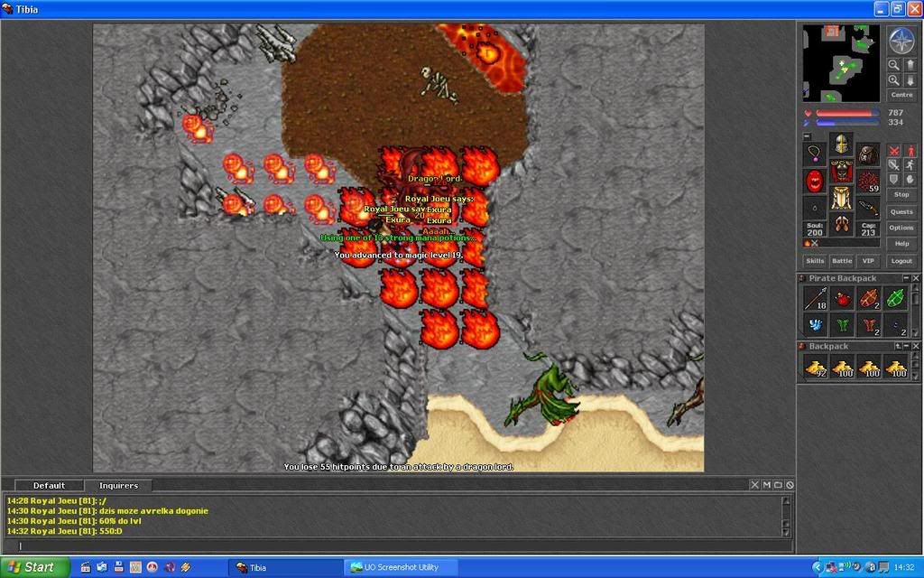Viewport: 924px width, 578px height.
Task: Click the ring equipment slot
Action: (815, 208)
